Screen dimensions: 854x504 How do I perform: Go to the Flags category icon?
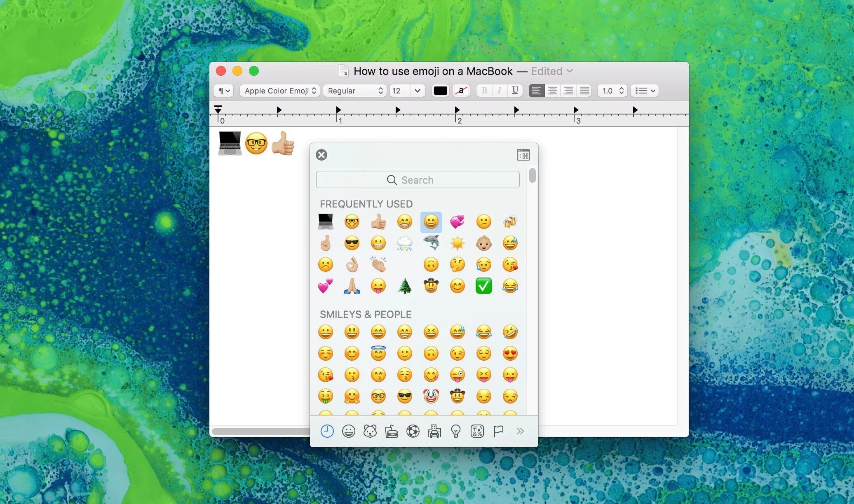tap(498, 431)
